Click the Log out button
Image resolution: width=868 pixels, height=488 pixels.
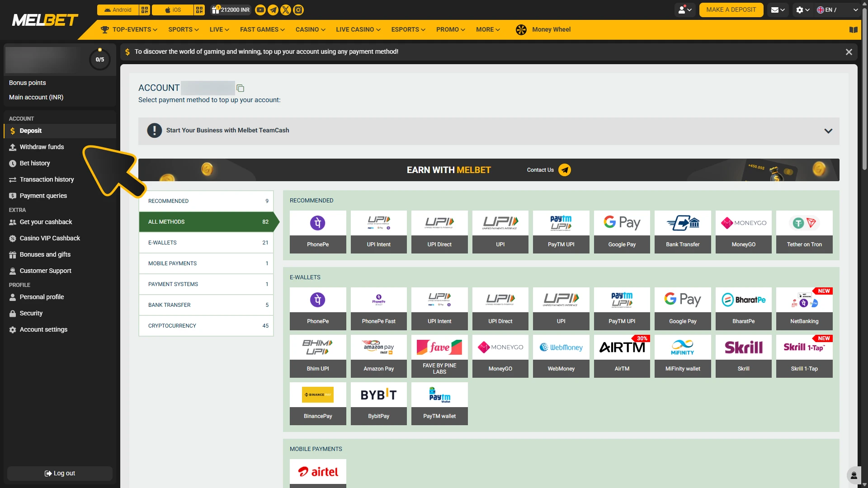[60, 474]
